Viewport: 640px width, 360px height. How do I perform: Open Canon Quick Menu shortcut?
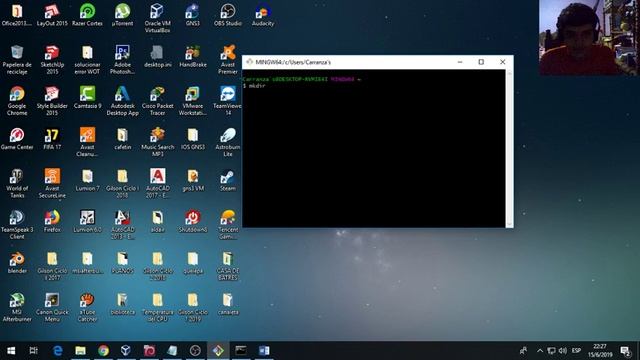[x=52, y=307]
